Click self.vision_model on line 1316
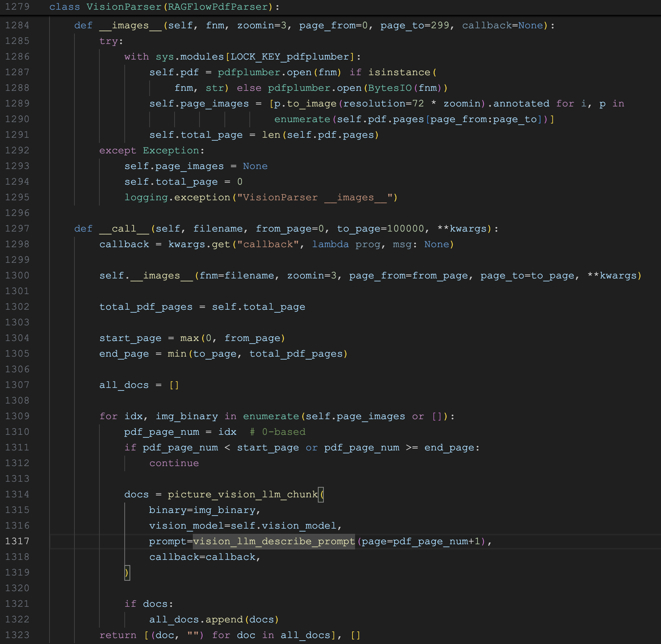Viewport: 661px width, 644px height. click(283, 526)
